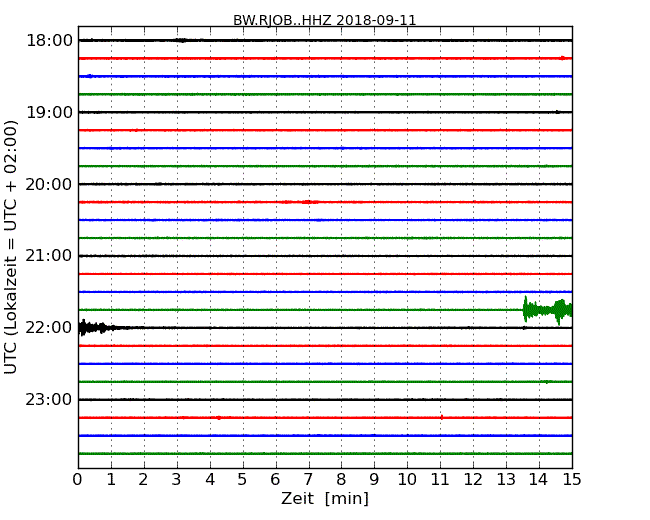Image resolution: width=650 pixels, height=520 pixels.
Task: Click the small red spike near minute 11
Action: coord(441,417)
